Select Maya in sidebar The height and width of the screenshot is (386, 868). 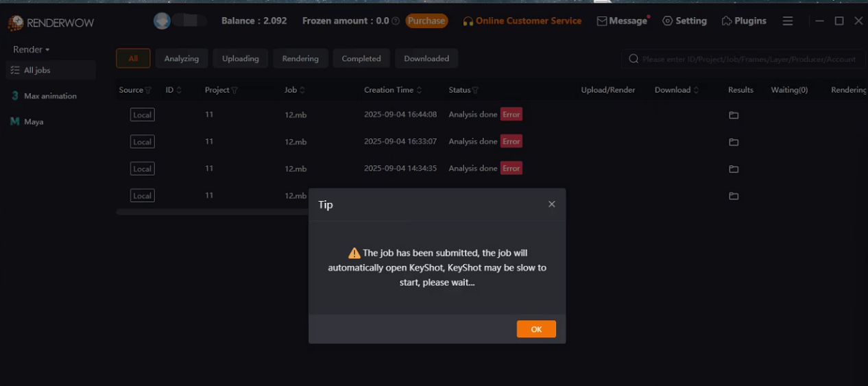tap(51, 121)
